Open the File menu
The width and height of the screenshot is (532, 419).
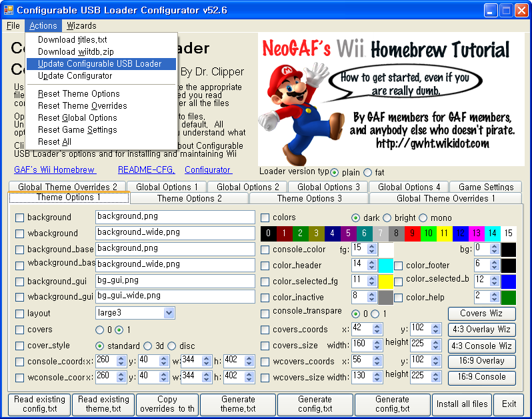pos(13,26)
